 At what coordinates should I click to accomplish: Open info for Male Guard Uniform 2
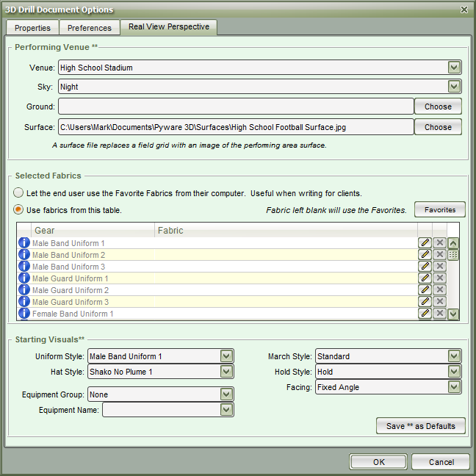tap(24, 290)
